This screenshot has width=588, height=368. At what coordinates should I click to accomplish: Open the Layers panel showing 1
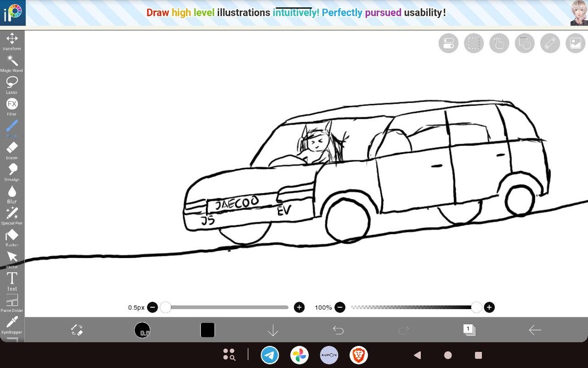click(x=469, y=330)
